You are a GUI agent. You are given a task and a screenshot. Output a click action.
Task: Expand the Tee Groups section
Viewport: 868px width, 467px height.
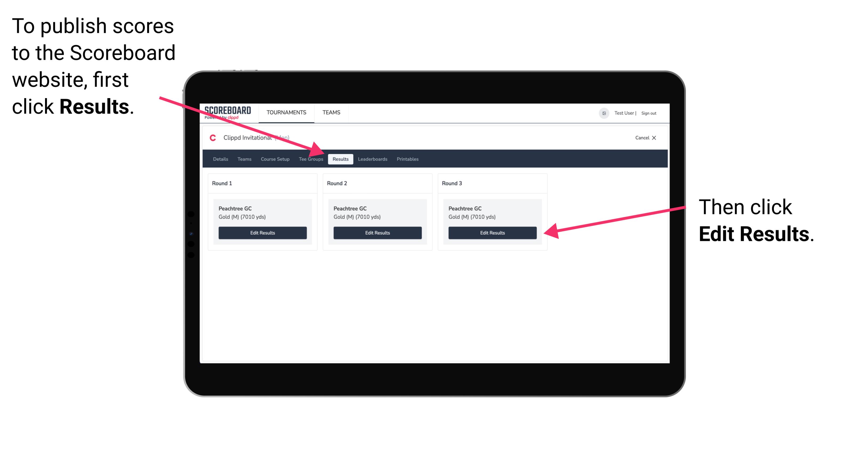coord(311,159)
